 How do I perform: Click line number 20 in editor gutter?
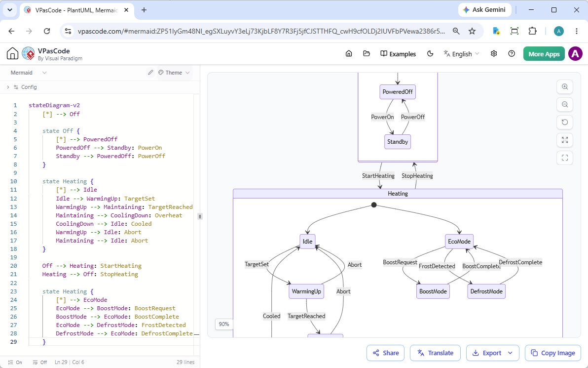coord(13,266)
